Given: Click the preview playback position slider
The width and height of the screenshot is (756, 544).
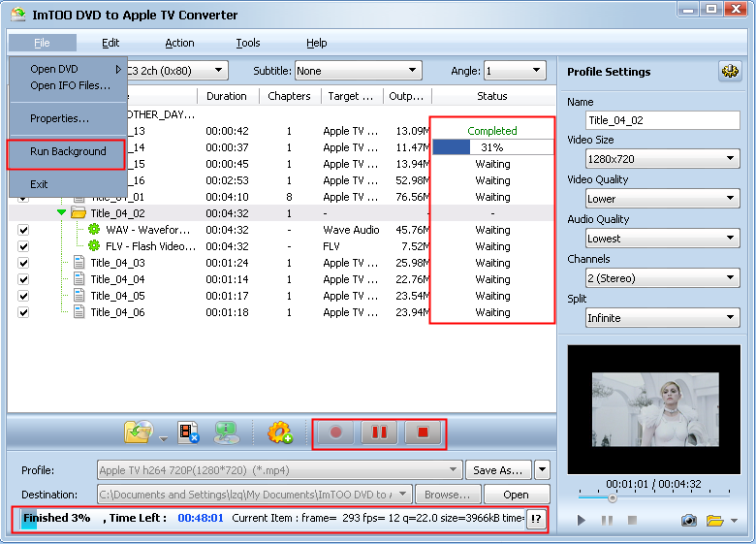Looking at the screenshot, I should click(x=613, y=497).
